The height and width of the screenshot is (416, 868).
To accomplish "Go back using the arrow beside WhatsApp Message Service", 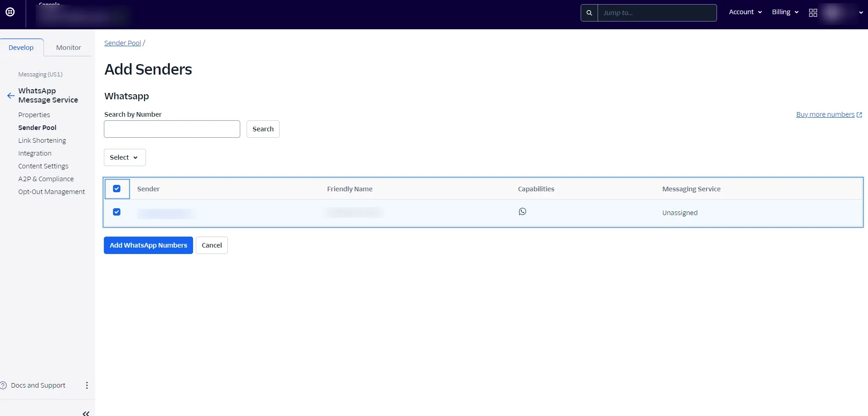I will (x=11, y=96).
